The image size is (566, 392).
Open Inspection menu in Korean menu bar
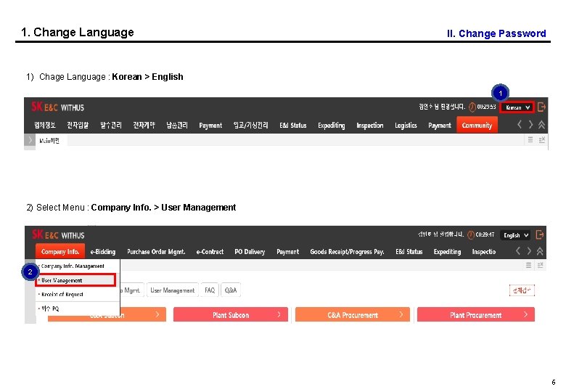tap(369, 126)
